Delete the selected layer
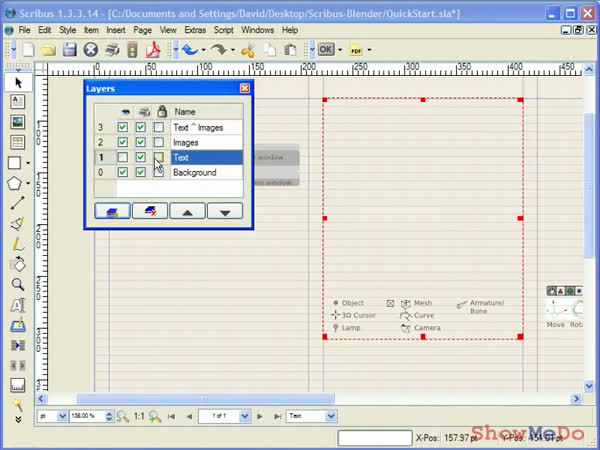This screenshot has height=450, width=600. [150, 211]
